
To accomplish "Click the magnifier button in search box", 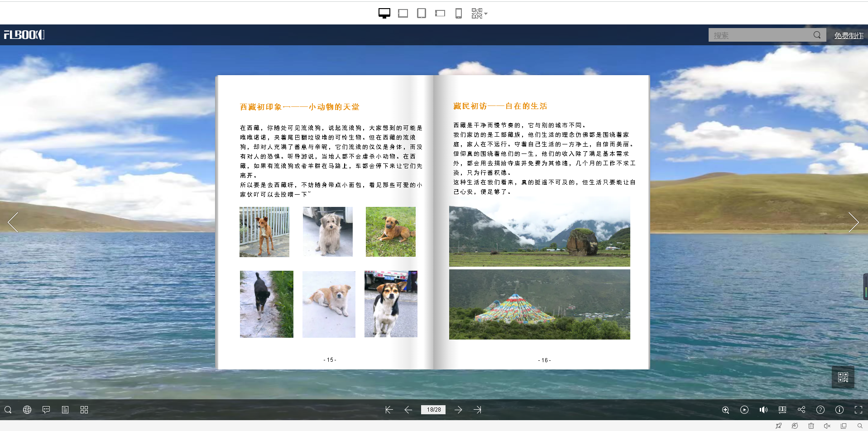I will [817, 35].
